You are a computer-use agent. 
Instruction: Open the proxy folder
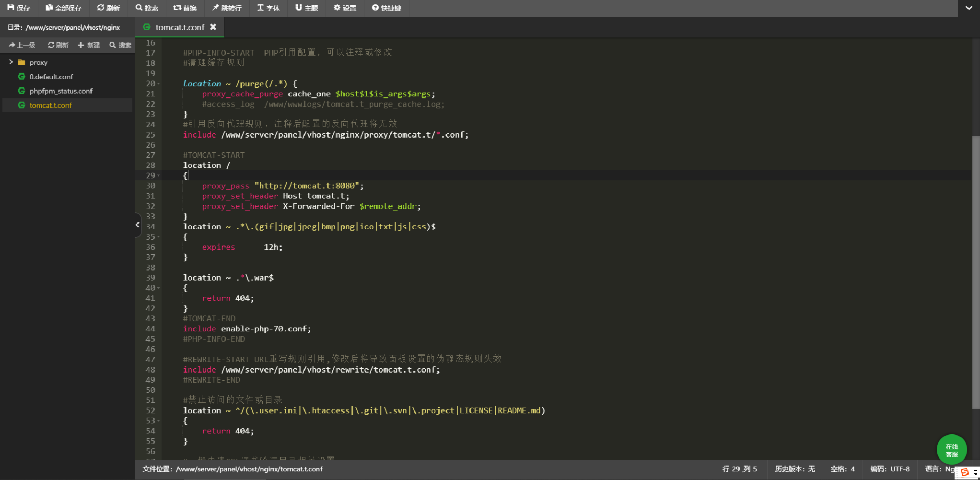38,62
